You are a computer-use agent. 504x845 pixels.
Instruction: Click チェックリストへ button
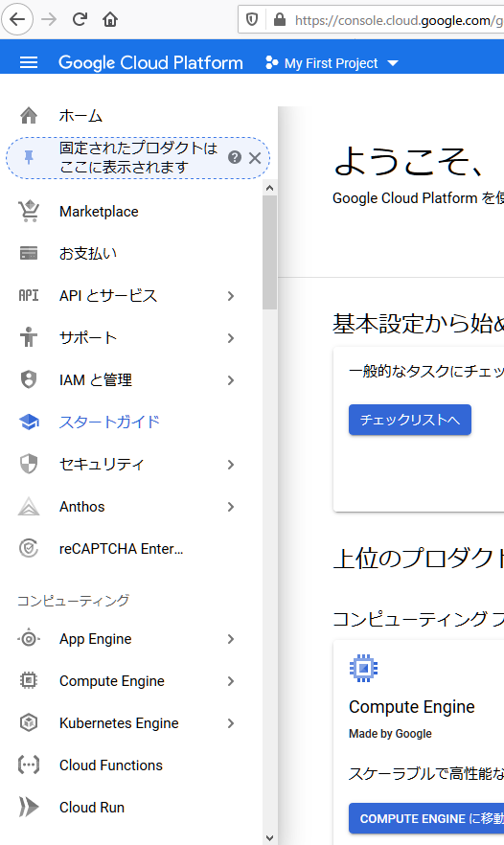click(410, 420)
